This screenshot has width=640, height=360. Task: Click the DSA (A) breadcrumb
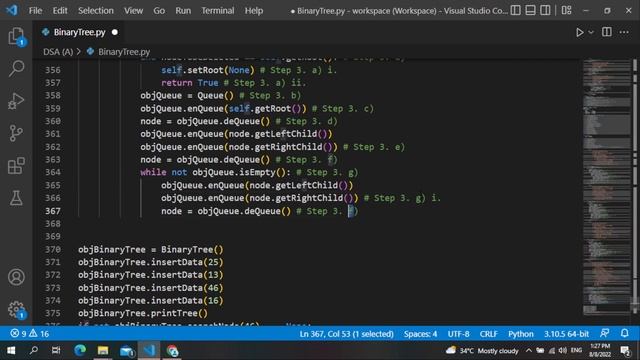[x=58, y=52]
